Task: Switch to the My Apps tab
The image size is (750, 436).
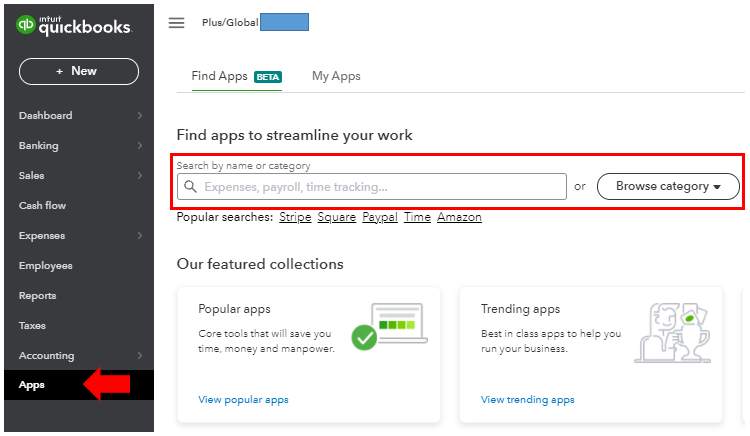Action: 336,76
